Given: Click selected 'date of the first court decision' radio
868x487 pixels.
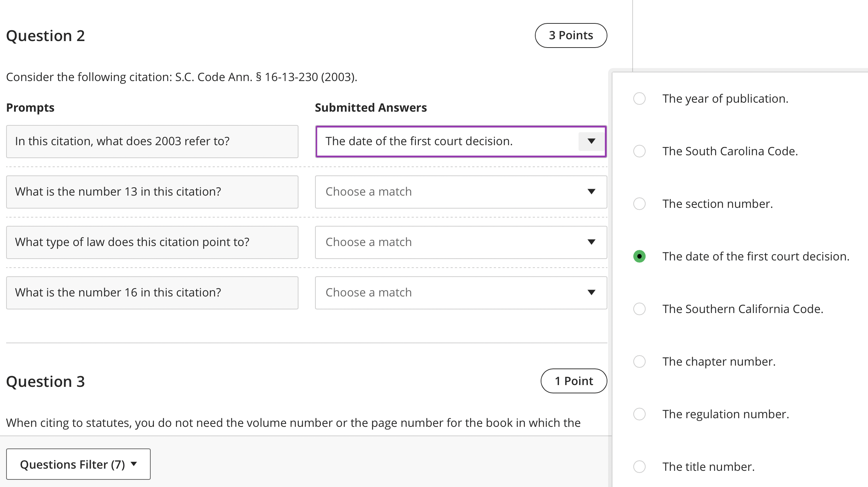Looking at the screenshot, I should tap(639, 256).
